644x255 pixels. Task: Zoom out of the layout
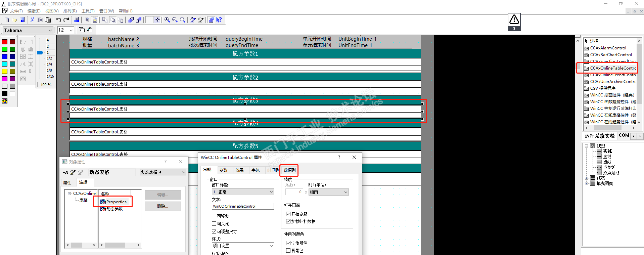[x=175, y=20]
